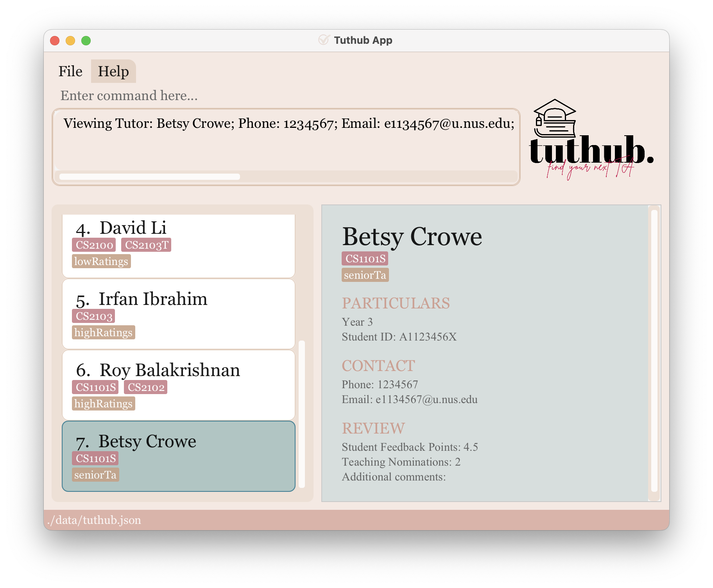Click the yellow minimize window button
713x588 pixels.
point(70,40)
